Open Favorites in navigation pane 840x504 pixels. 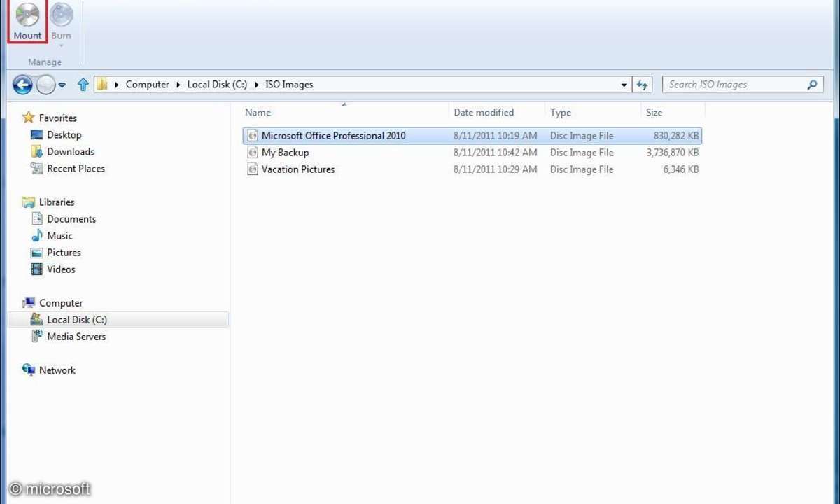(x=58, y=118)
